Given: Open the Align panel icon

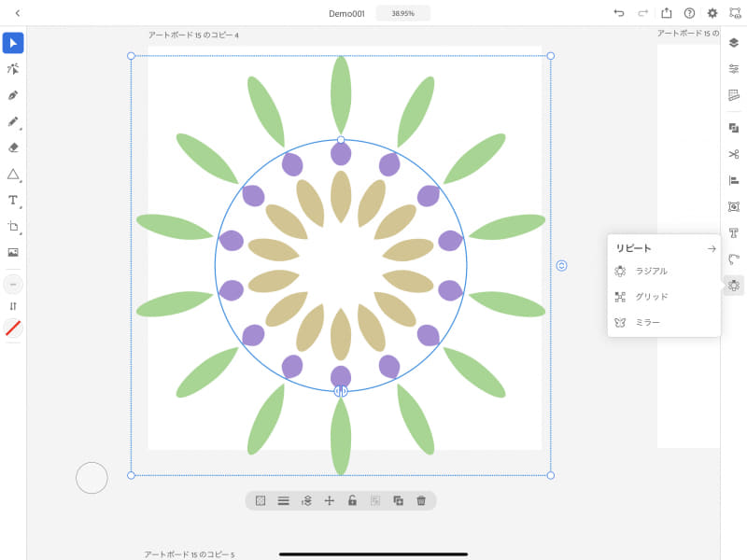Looking at the screenshot, I should (734, 180).
